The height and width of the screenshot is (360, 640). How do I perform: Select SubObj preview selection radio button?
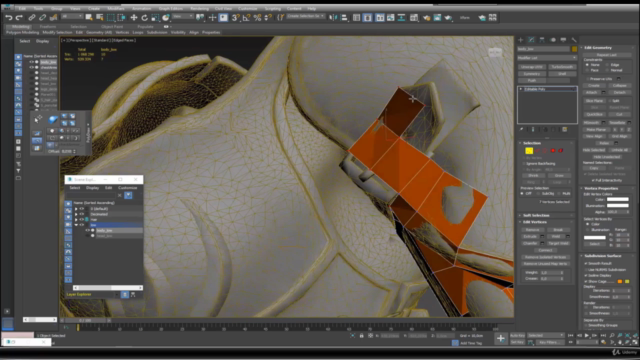(539, 194)
